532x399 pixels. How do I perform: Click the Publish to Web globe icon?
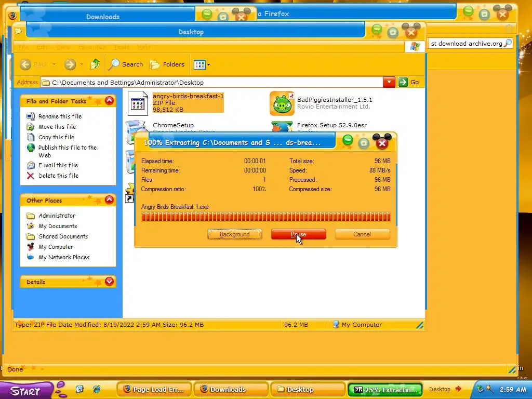[x=31, y=148]
